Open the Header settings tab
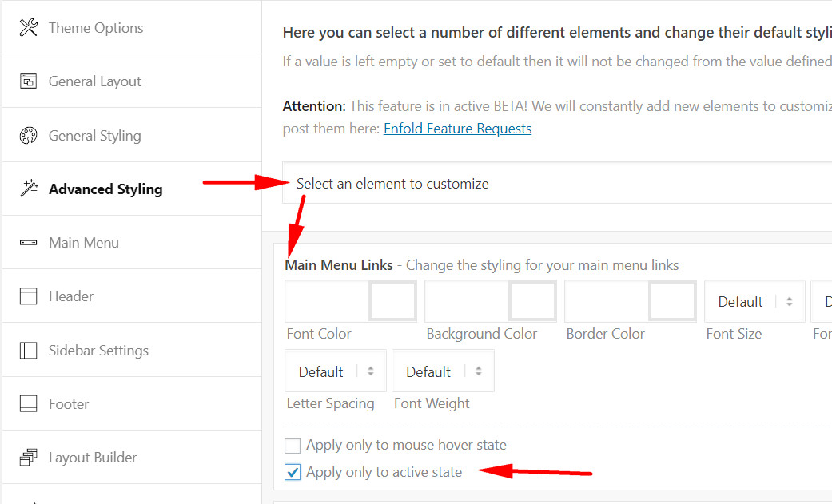This screenshot has height=504, width=832. 132,296
